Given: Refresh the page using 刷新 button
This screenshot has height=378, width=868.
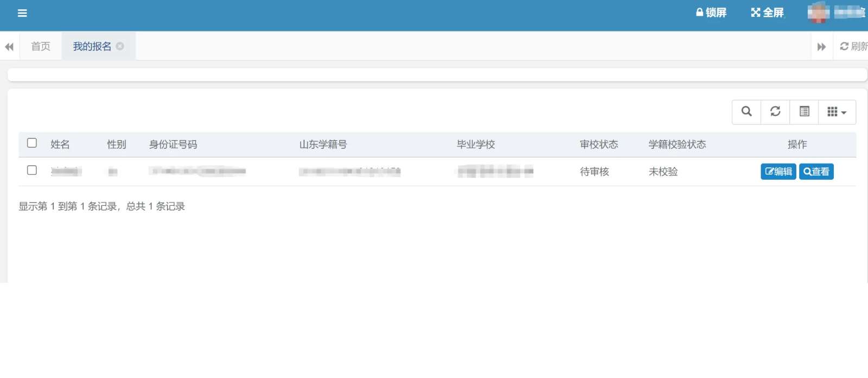Looking at the screenshot, I should coord(854,47).
